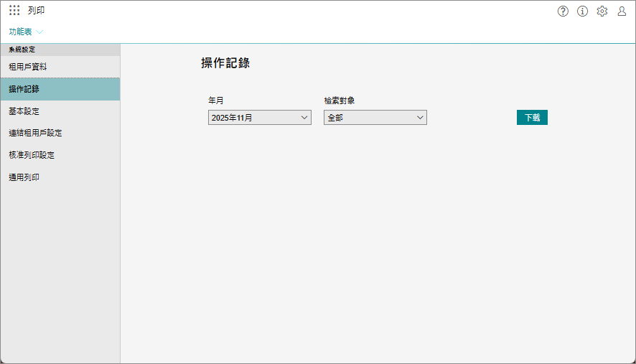Click the help question mark icon
Viewport: 636px width, 364px height.
[563, 11]
